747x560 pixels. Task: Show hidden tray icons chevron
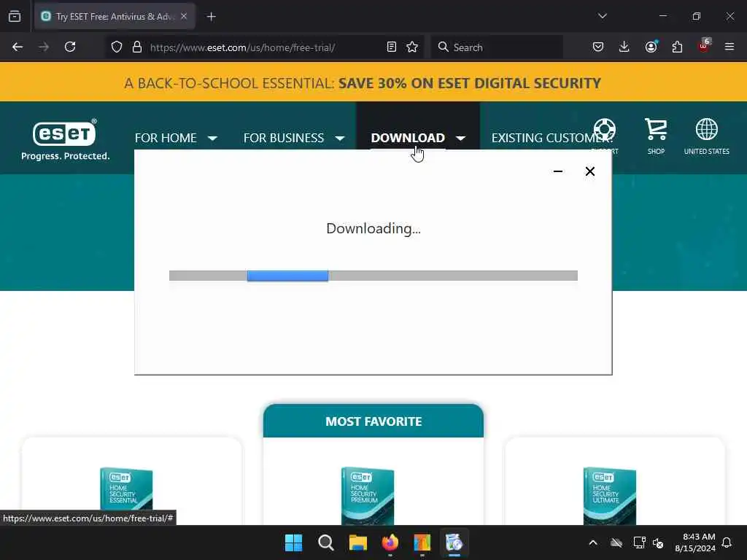coord(593,542)
